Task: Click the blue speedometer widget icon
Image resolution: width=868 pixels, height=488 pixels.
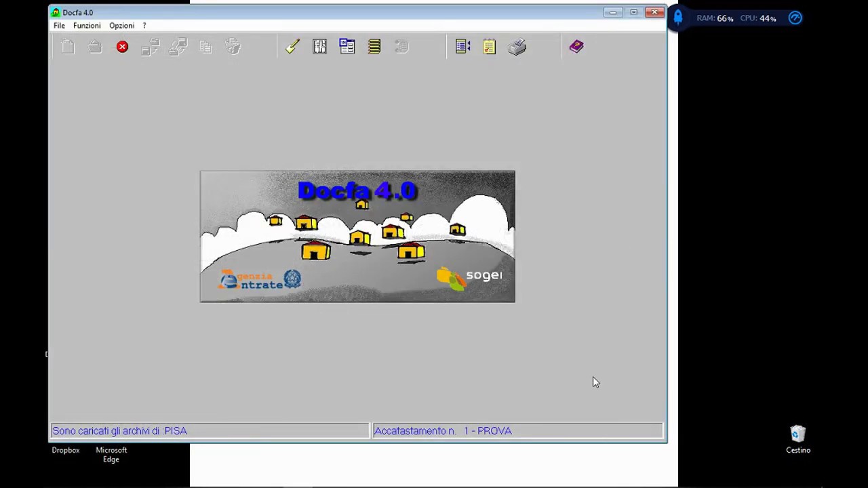Action: 795,18
